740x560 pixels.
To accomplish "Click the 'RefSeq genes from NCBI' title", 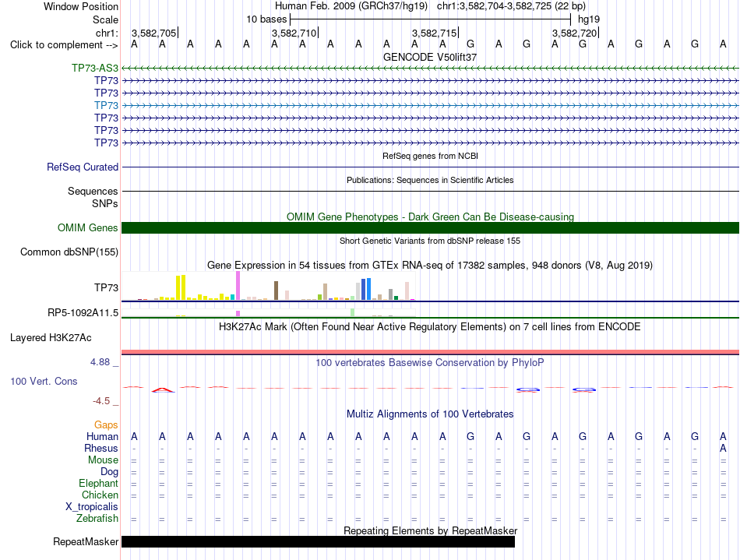I will [431, 156].
